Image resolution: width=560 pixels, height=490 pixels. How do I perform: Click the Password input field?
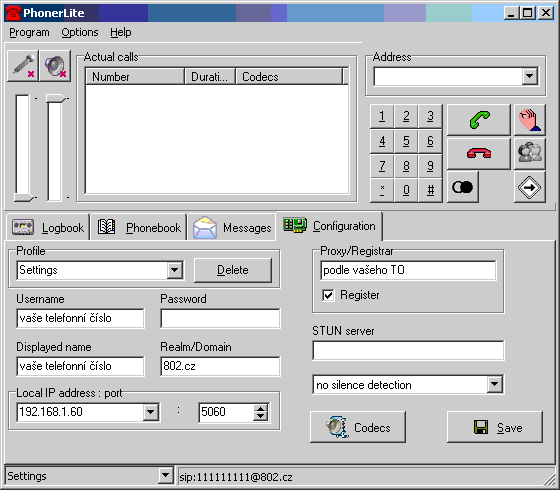(x=220, y=318)
